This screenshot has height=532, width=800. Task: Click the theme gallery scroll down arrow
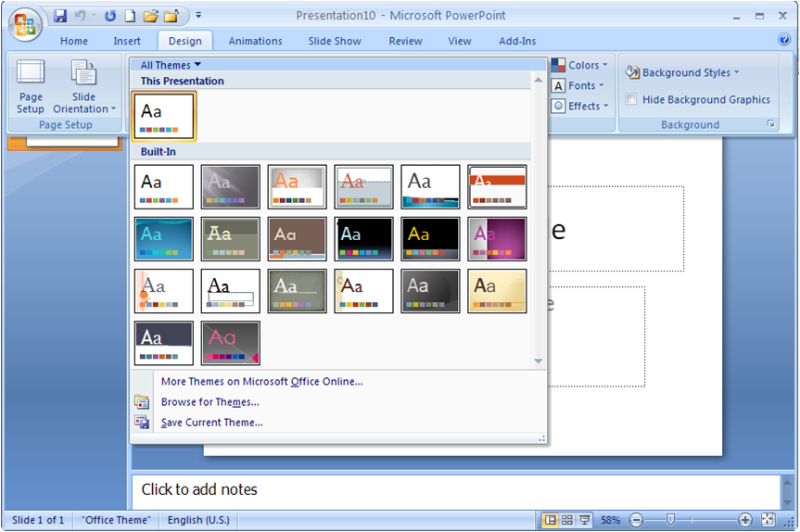539,361
